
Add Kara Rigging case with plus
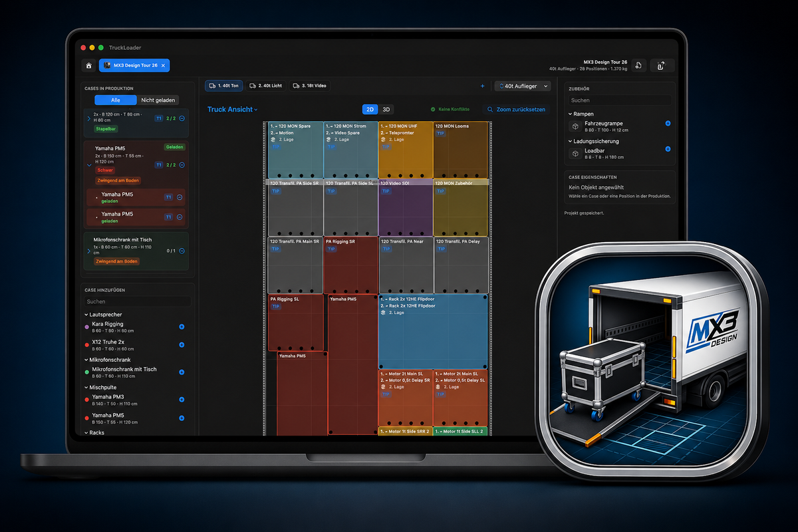(x=182, y=327)
